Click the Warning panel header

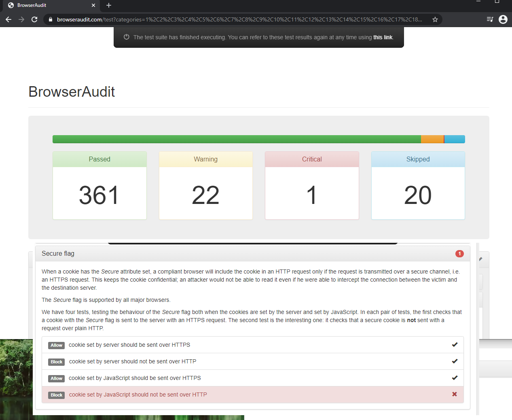[206, 159]
